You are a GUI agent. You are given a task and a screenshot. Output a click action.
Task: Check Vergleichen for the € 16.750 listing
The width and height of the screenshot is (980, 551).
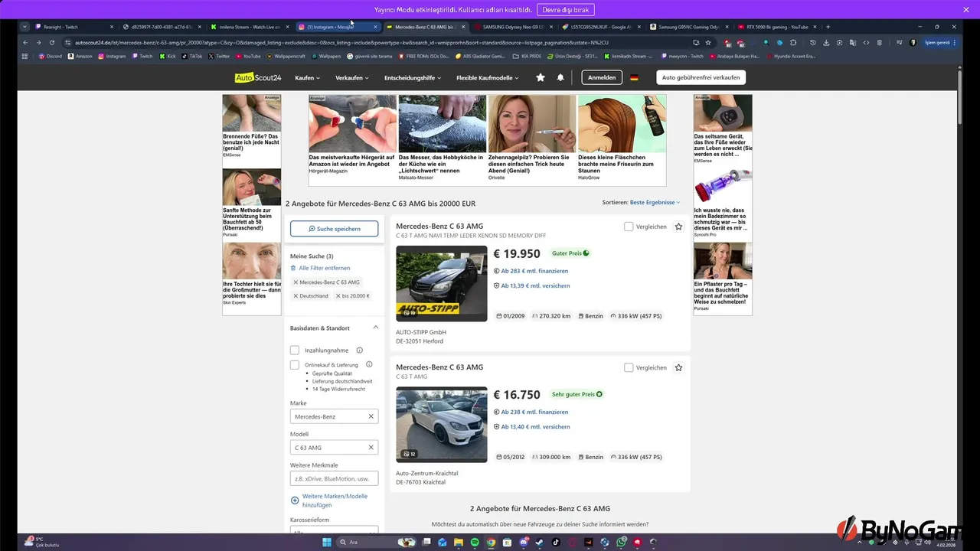click(629, 367)
